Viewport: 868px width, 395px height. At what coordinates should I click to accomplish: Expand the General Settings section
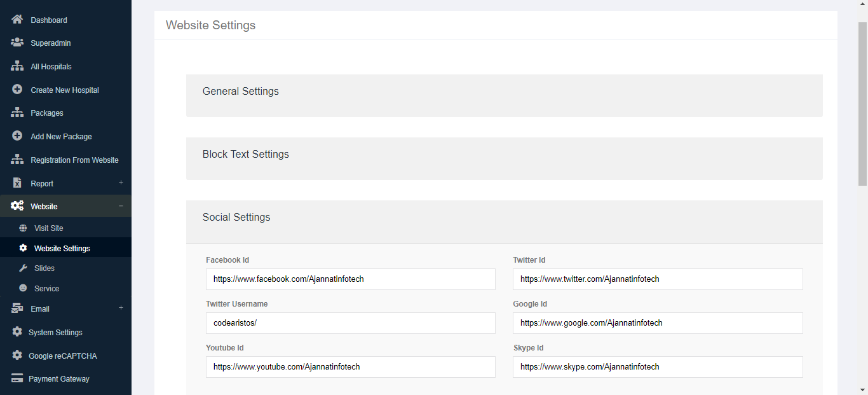tap(241, 92)
